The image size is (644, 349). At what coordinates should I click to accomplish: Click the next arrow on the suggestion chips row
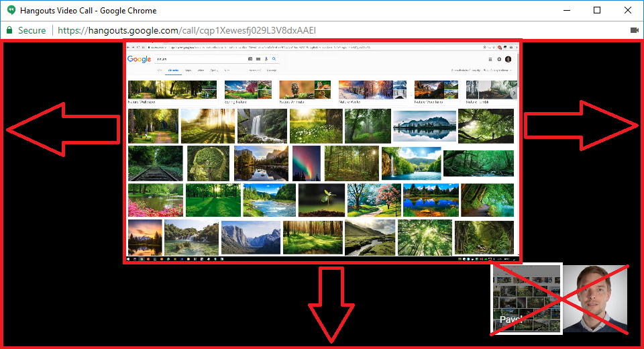(x=513, y=93)
